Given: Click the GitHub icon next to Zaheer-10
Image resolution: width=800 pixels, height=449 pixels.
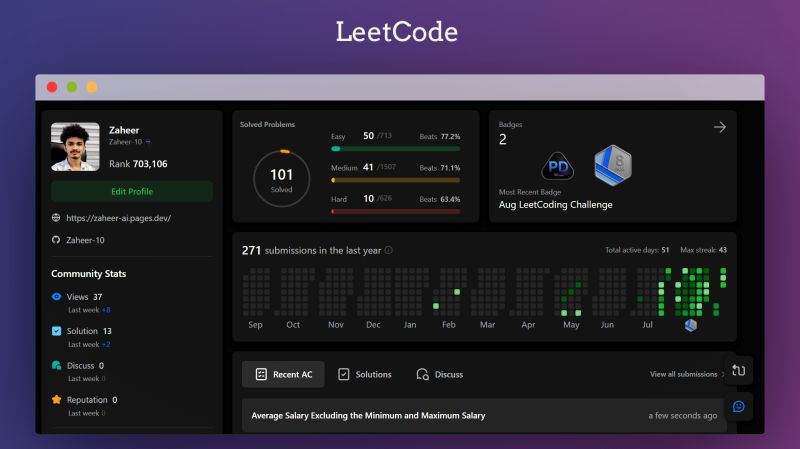Looking at the screenshot, I should point(56,240).
